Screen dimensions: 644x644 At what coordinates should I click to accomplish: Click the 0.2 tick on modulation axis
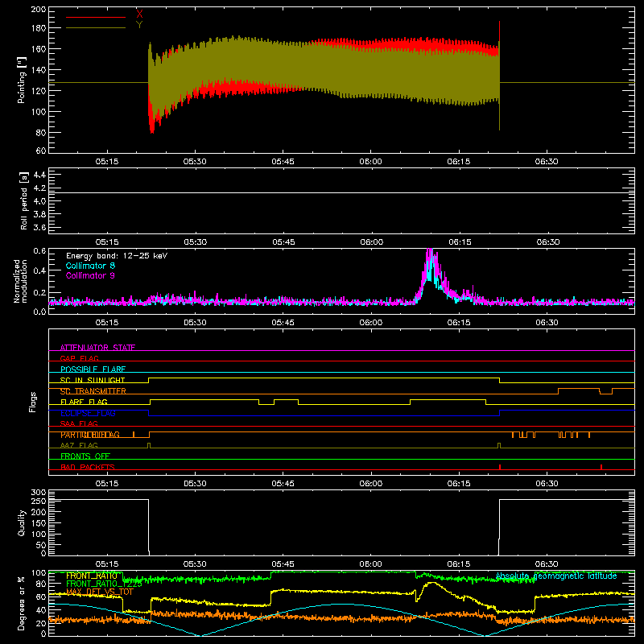click(x=39, y=293)
